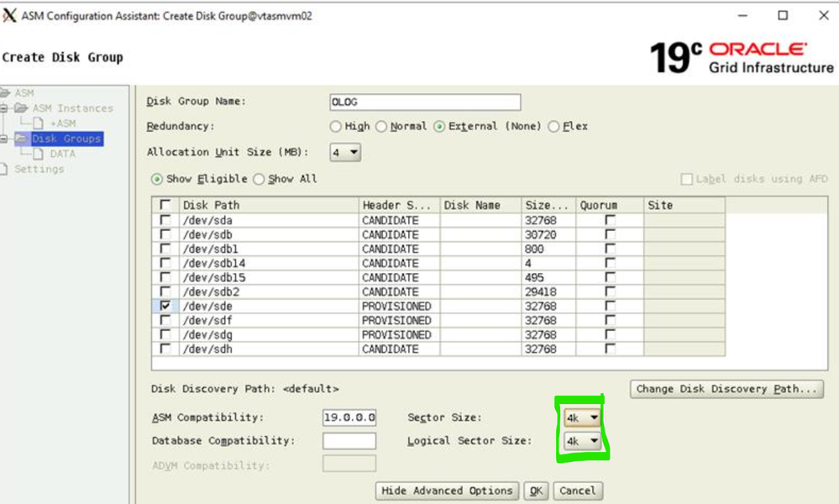Collapse the Disk Groups tree node
Viewport: 839px width, 504px height.
(3, 139)
